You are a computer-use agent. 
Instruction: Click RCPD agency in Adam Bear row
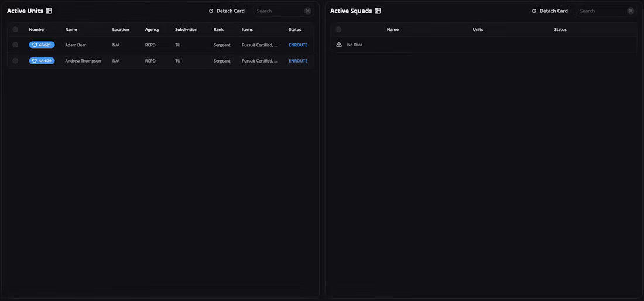(150, 45)
